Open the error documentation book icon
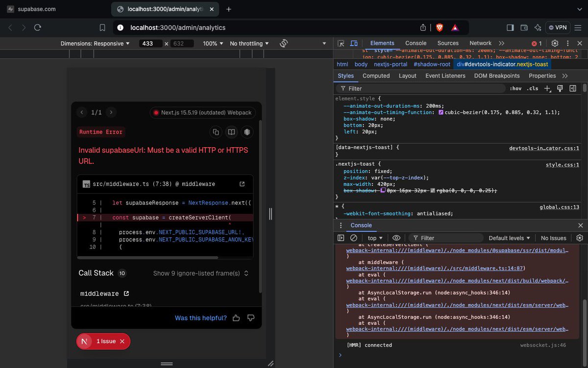Screen dimensions: 588x368 click(x=231, y=132)
